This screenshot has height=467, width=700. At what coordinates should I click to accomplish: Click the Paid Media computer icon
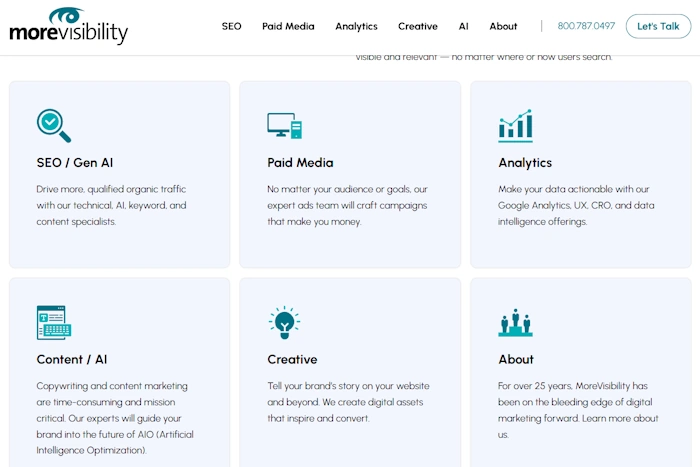(x=284, y=125)
